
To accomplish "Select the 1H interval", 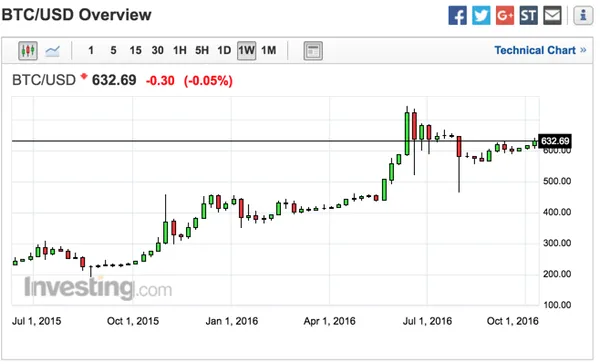I will [179, 51].
